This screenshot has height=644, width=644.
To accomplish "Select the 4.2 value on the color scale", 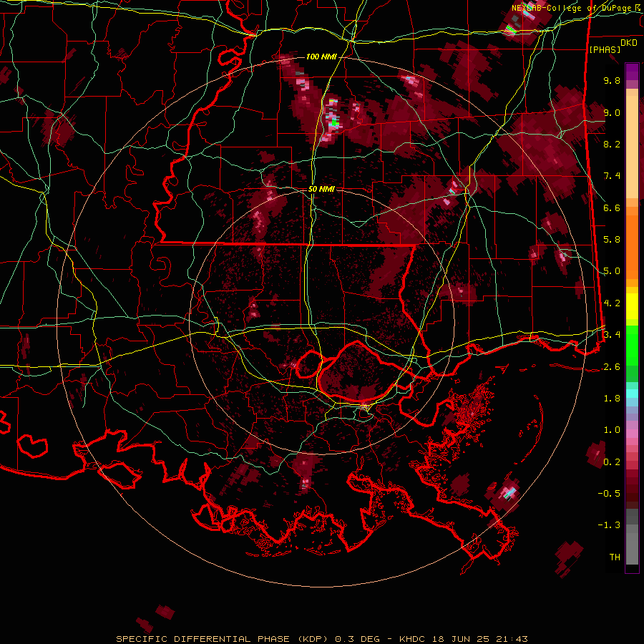I will pyautogui.click(x=612, y=303).
